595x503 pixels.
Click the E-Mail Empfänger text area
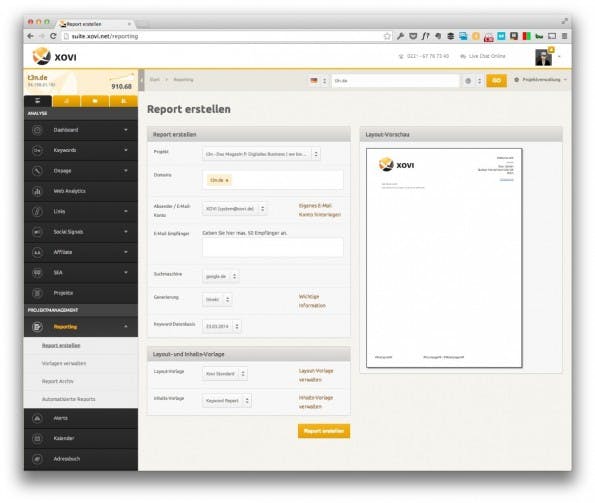pyautogui.click(x=273, y=248)
